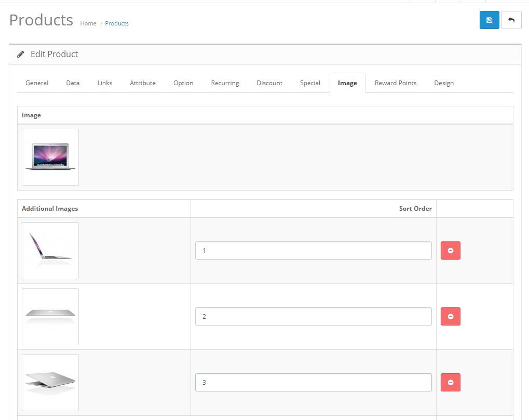Switch to the Recurring tab
Screen dimensions: 529x420
click(x=225, y=83)
